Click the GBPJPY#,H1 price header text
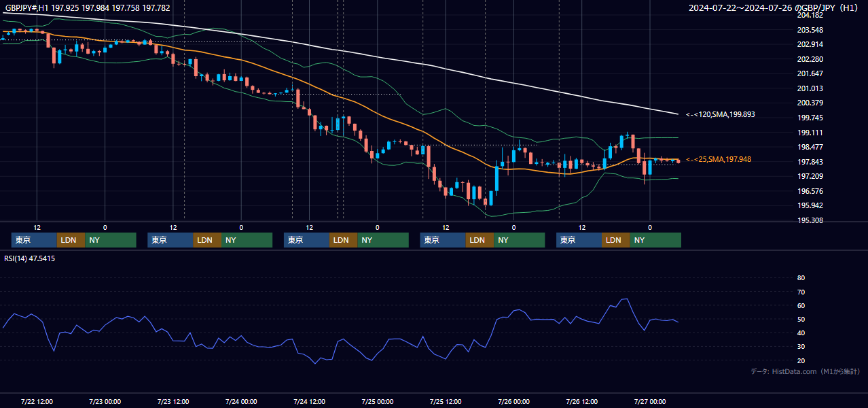 click(88, 7)
